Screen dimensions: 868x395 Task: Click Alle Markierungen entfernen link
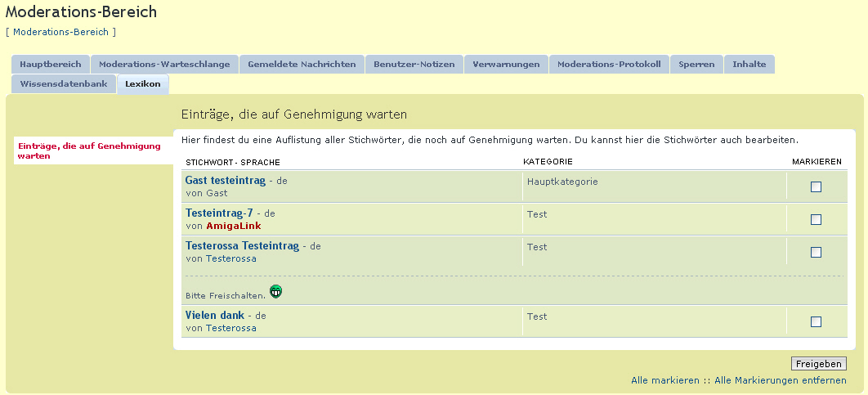pyautogui.click(x=780, y=381)
